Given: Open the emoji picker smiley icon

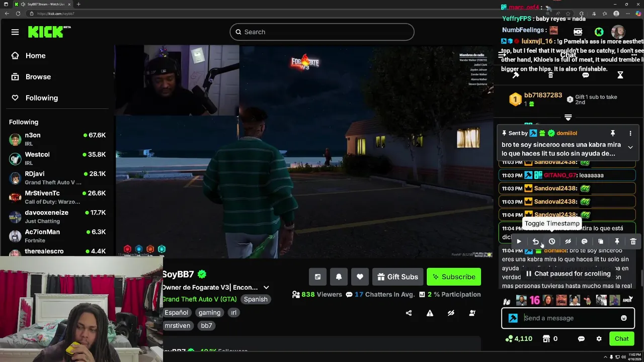Looking at the screenshot, I should [624, 318].
